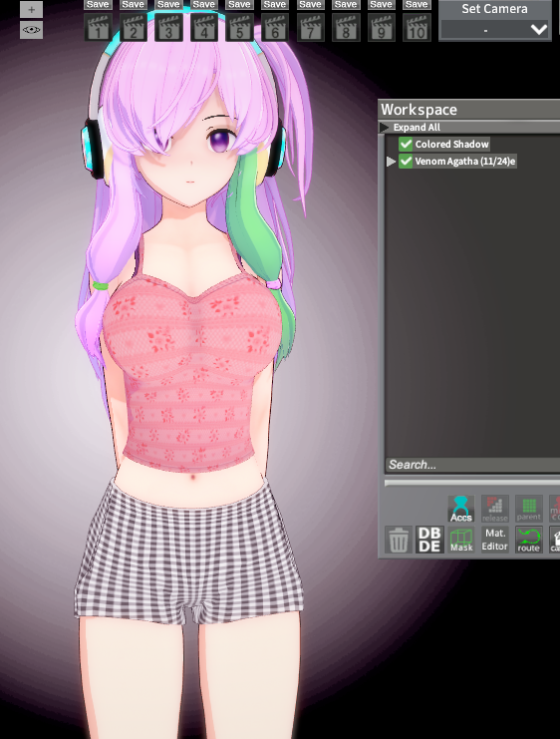The width and height of the screenshot is (560, 739).
Task: Uncheck the Venom Agatha (11/24)e checkbox
Action: 406,162
